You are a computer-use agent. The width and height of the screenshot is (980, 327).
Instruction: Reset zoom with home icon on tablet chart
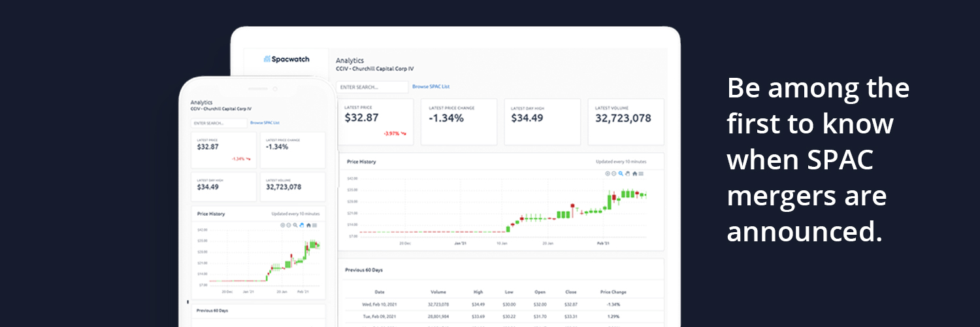(x=635, y=173)
